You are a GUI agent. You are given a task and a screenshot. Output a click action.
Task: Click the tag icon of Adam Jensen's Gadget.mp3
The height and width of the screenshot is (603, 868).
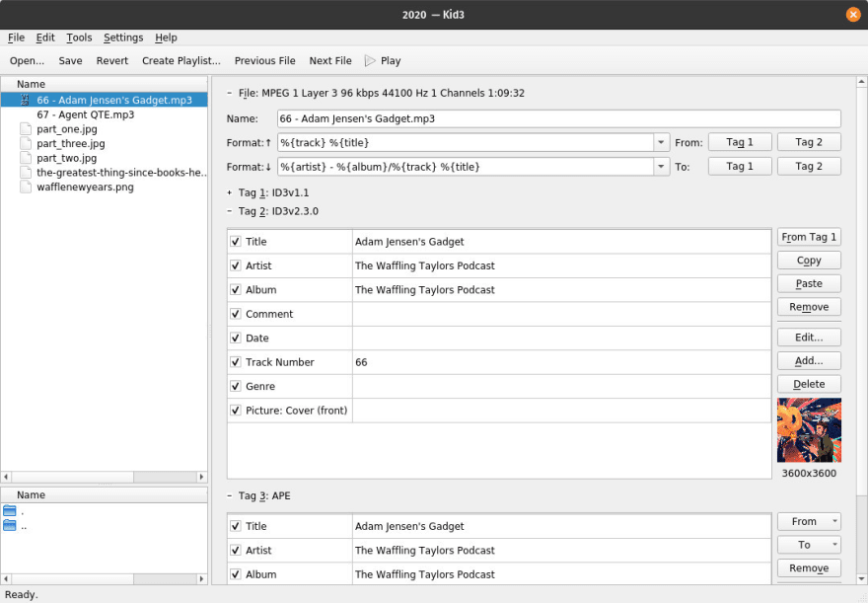[x=25, y=100]
